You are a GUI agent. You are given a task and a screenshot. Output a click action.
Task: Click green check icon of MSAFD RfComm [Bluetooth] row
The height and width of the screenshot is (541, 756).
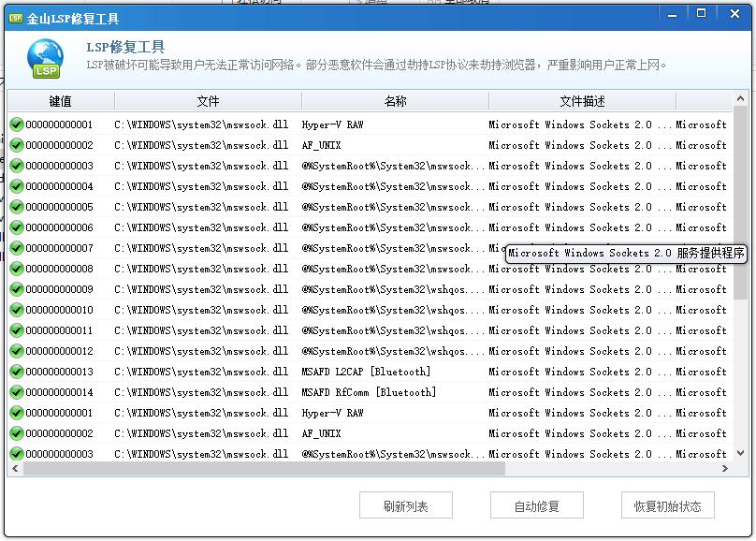(x=17, y=392)
